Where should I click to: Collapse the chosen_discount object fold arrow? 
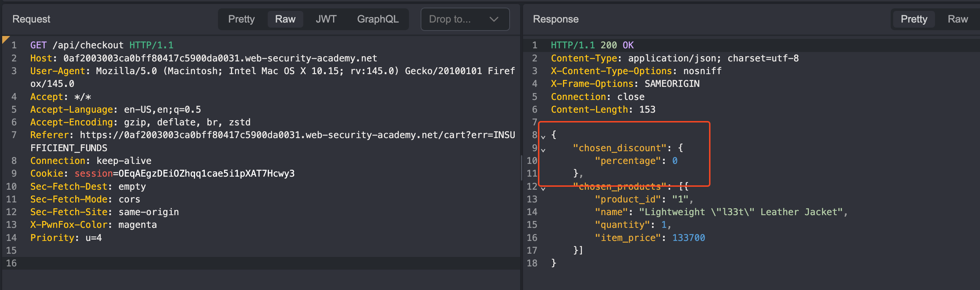tap(543, 150)
